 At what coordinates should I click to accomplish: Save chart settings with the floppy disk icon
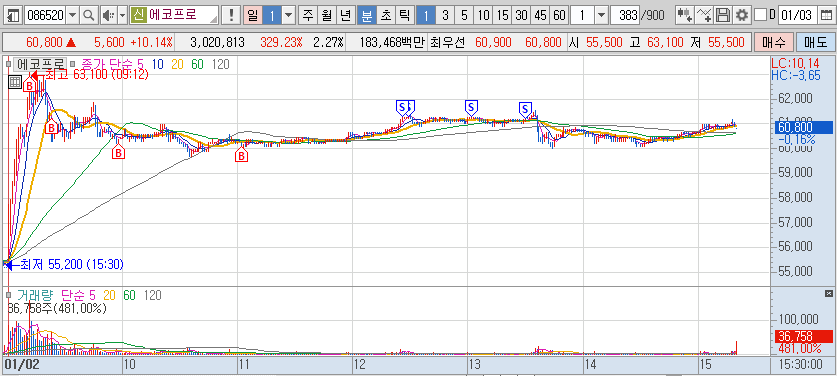coord(723,15)
